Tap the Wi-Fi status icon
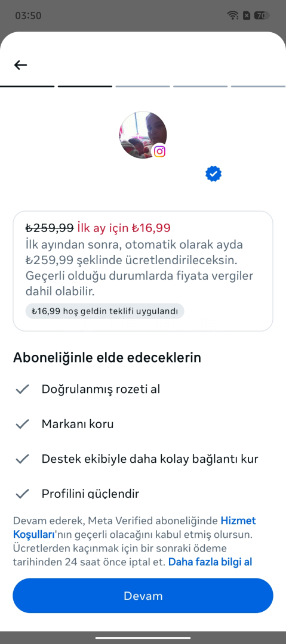Screen dimensions: 286x644 [x=233, y=16]
